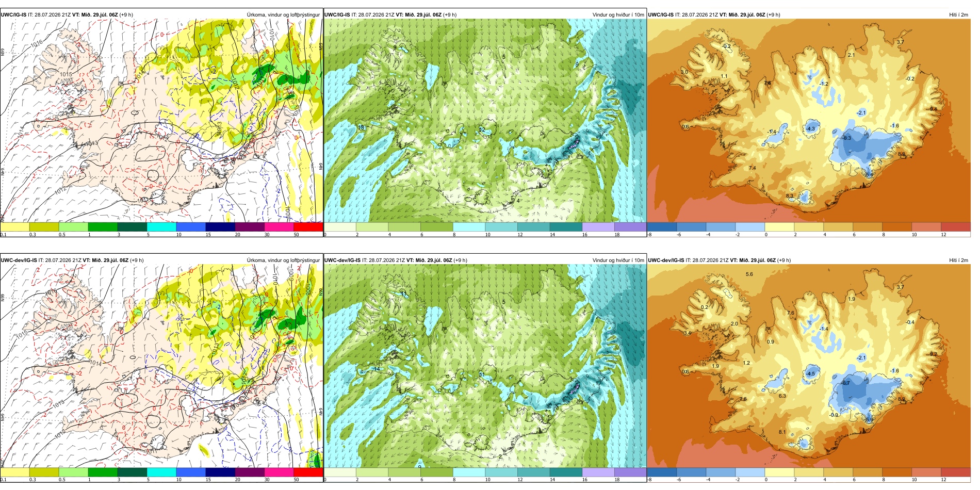Pick the darkest blue swatch in bottom temperature legend

[x=662, y=472]
